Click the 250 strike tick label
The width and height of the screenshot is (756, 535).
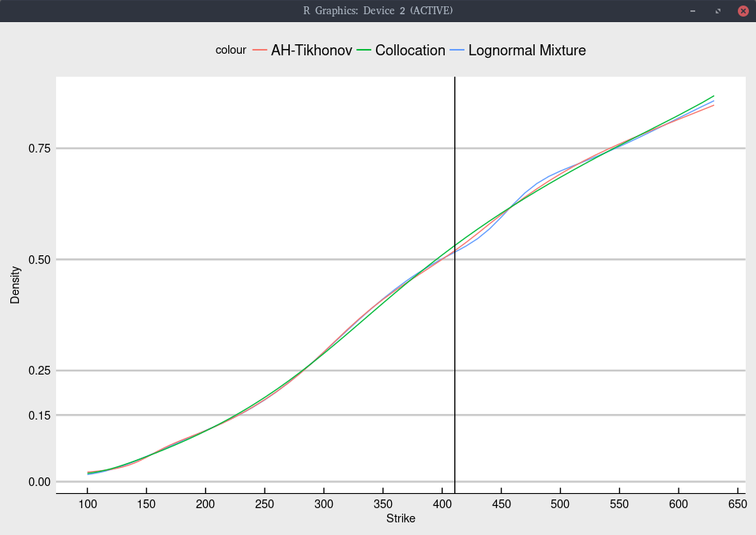pos(265,504)
